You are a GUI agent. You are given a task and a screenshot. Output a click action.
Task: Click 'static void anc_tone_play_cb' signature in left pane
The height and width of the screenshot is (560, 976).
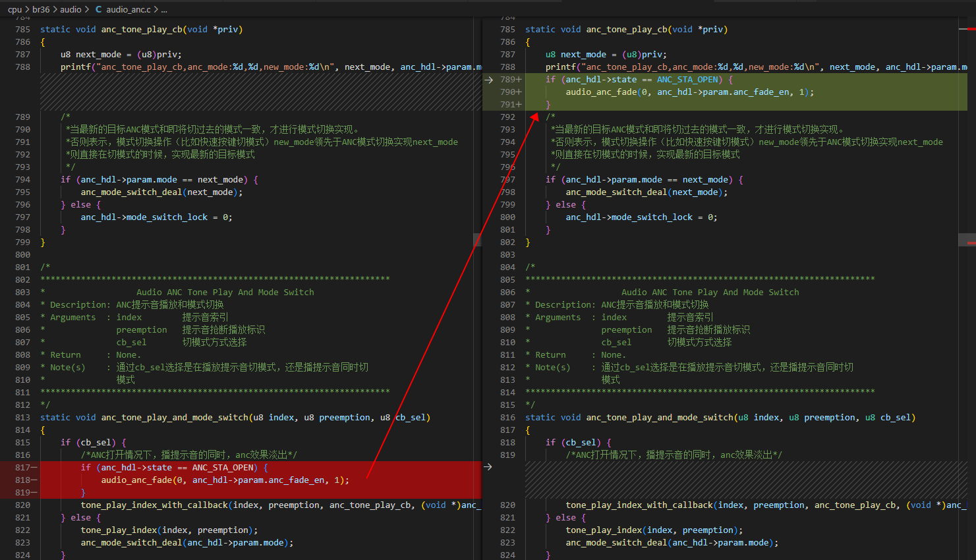[142, 30]
